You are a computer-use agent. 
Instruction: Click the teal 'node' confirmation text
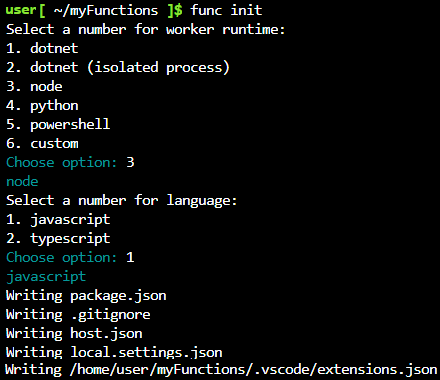(22, 182)
